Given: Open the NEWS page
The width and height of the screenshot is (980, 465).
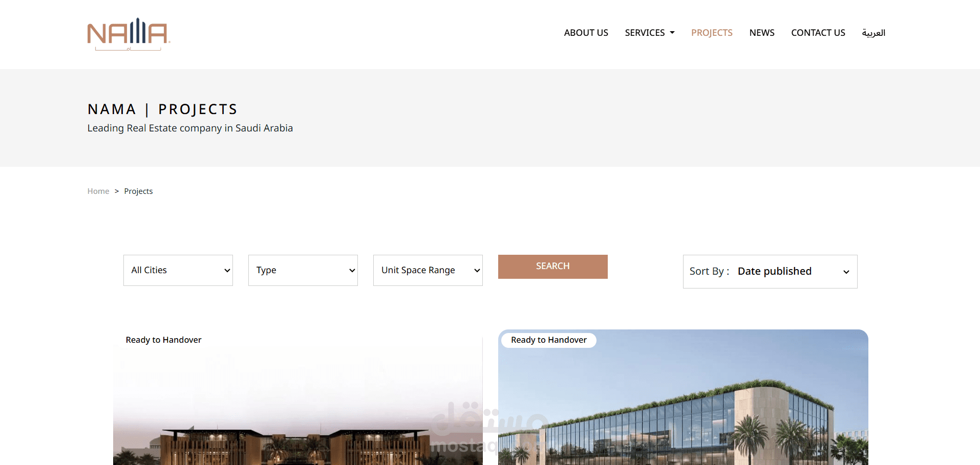Looking at the screenshot, I should click(762, 33).
